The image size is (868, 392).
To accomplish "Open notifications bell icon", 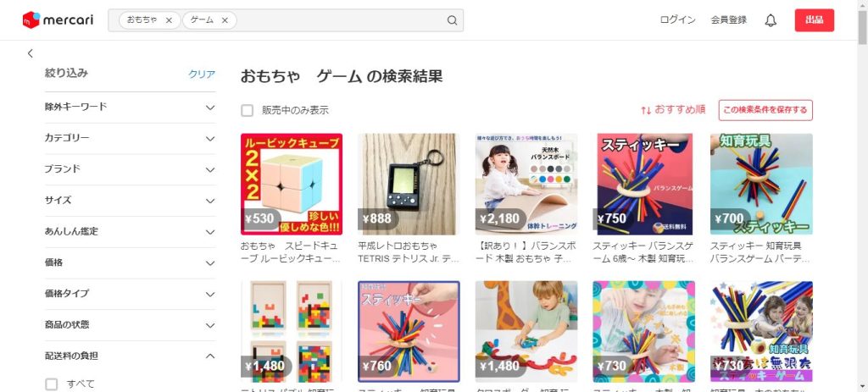I will click(771, 20).
